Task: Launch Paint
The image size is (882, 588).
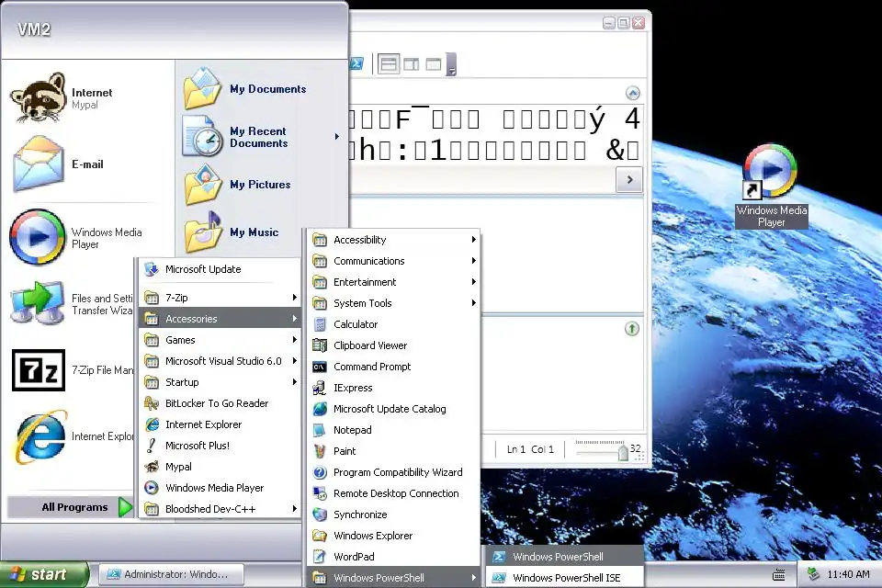Action: click(x=394, y=451)
